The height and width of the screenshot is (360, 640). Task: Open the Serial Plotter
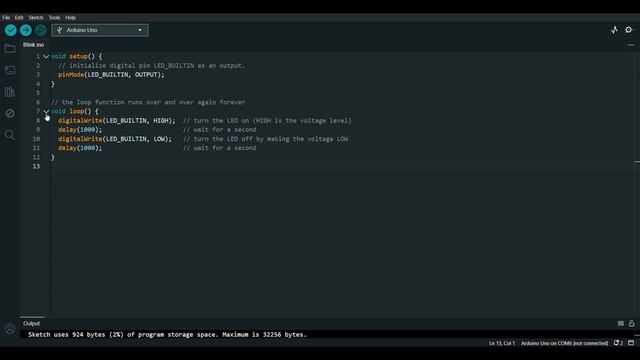614,30
